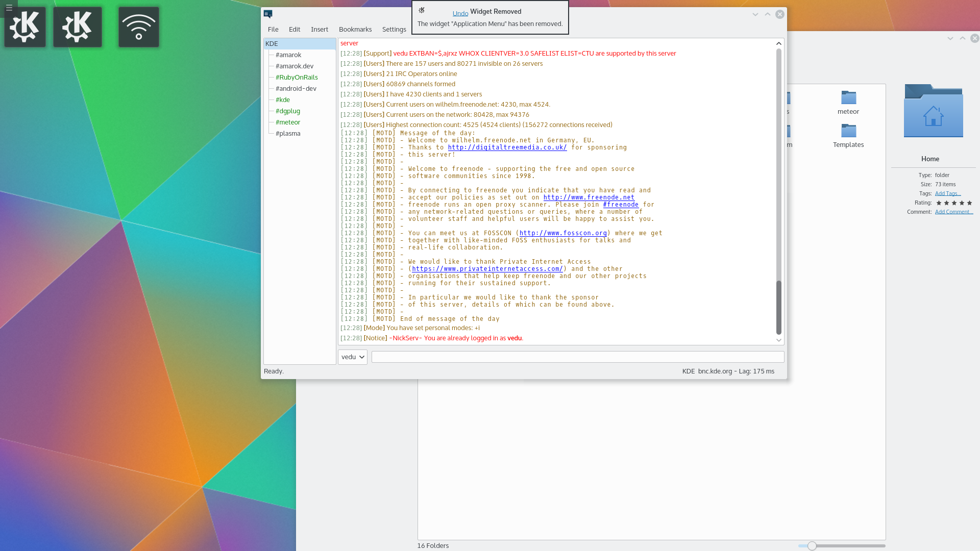Open the first KDE launcher widget

[25, 27]
